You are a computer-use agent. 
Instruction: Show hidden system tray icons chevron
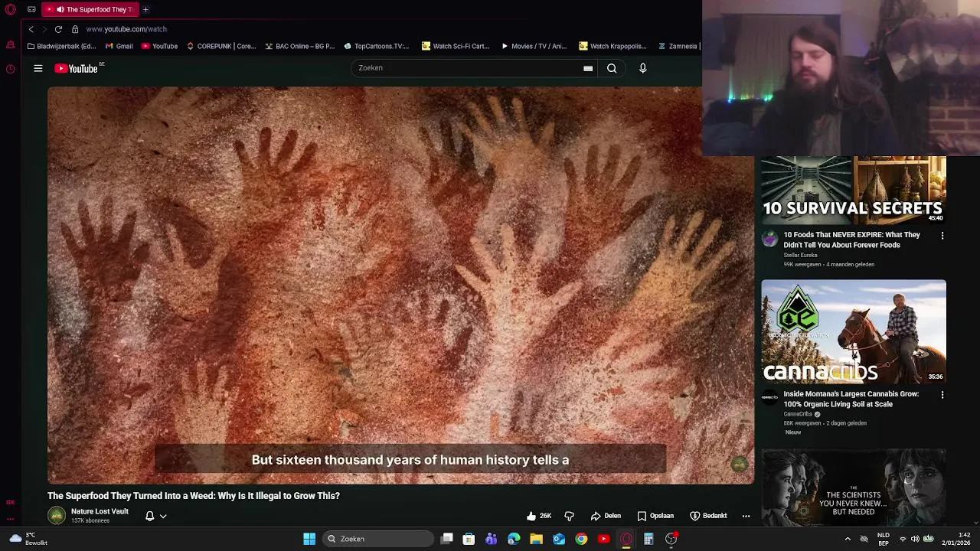pos(848,539)
